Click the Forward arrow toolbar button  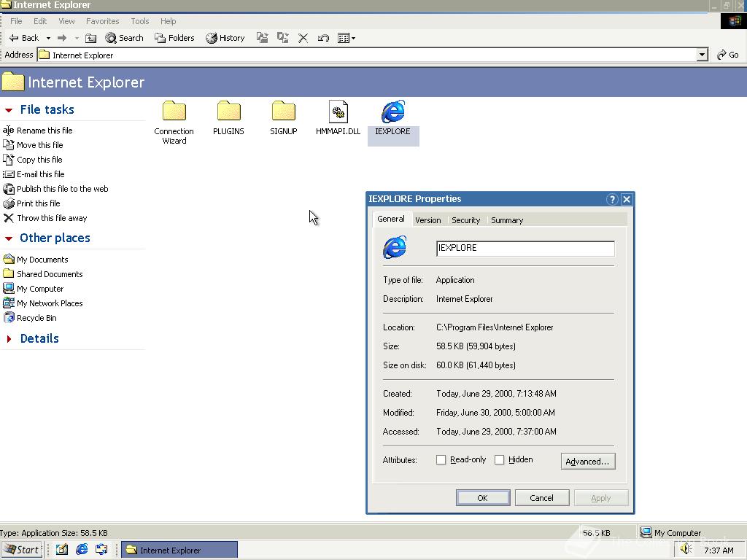pyautogui.click(x=62, y=38)
